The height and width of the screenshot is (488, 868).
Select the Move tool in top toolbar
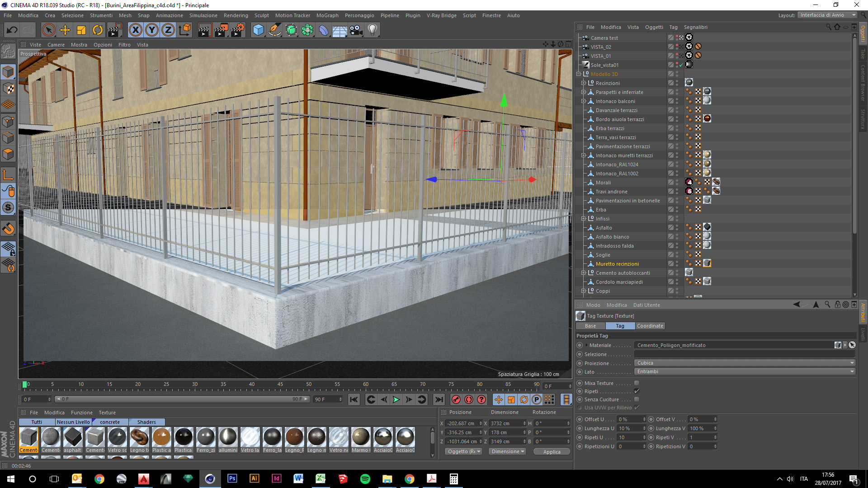tap(65, 30)
